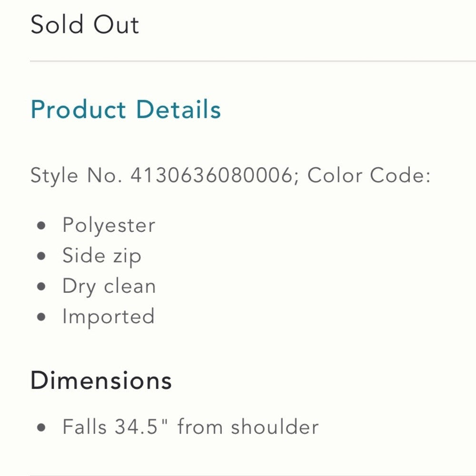
Task: Click the bullet beside Falls 34.5"
Action: pyautogui.click(x=42, y=427)
